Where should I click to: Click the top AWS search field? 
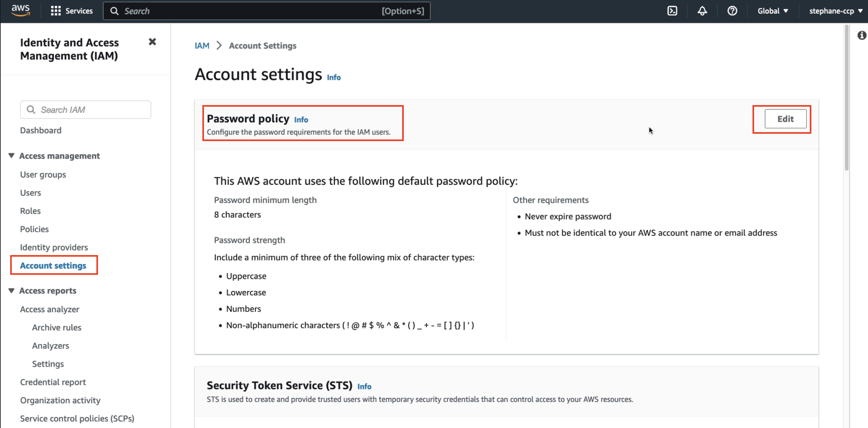(x=267, y=11)
